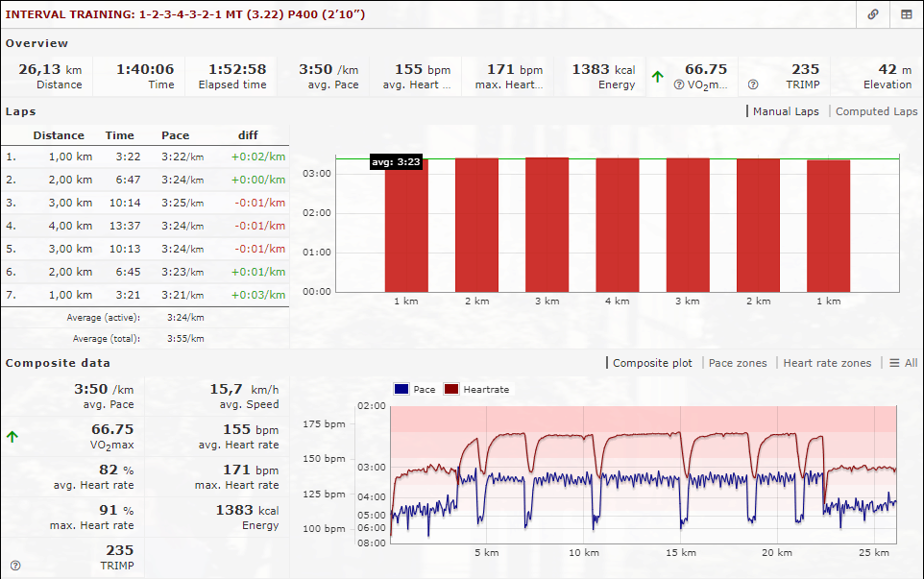924x579 pixels.
Task: Select lap 5 row with time 10:13
Action: coord(145,249)
